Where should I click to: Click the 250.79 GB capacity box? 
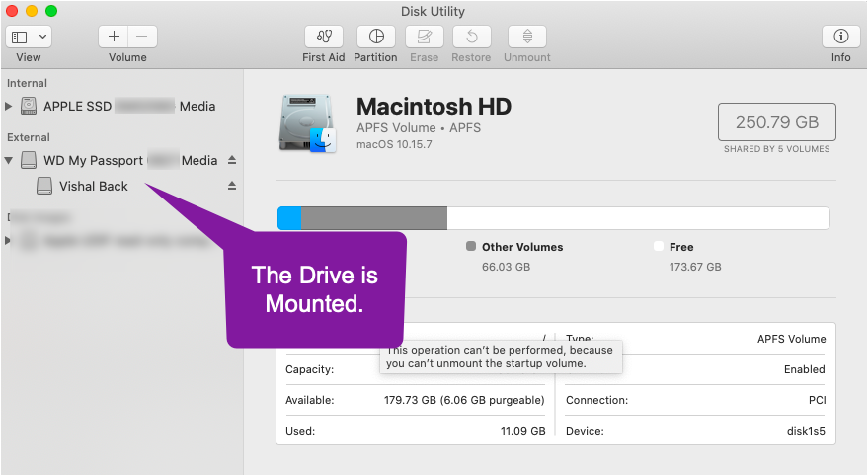point(777,121)
